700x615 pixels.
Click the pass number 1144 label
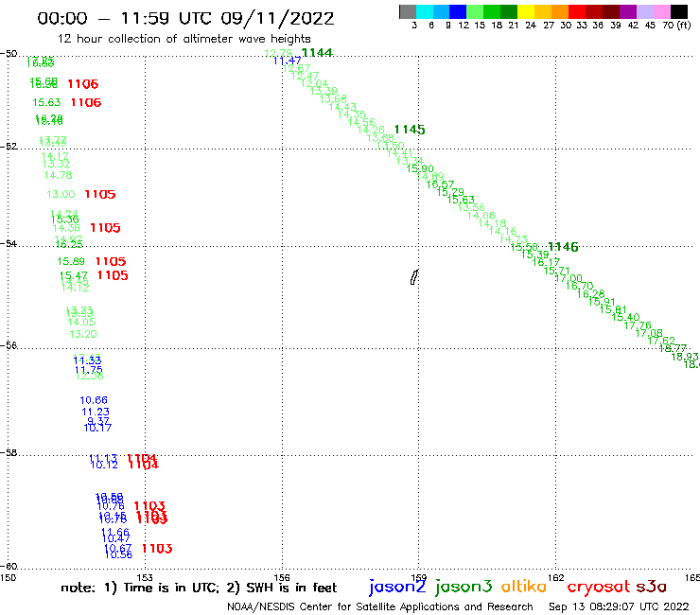click(317, 53)
